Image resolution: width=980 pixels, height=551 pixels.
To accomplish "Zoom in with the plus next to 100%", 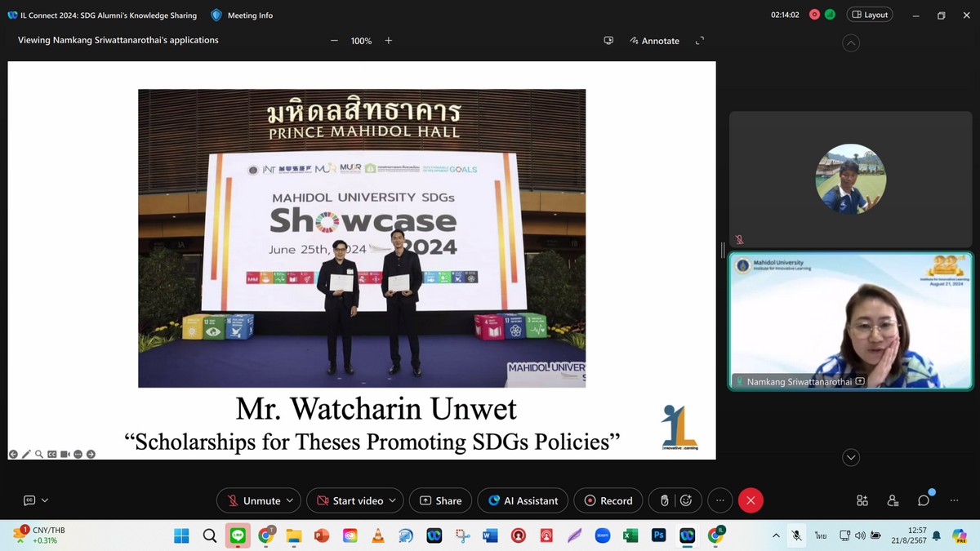I will 389,41.
